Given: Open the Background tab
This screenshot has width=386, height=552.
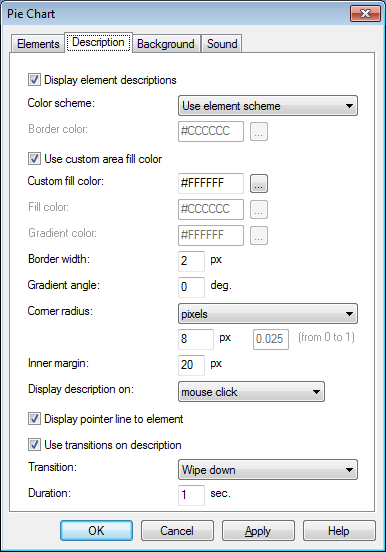Looking at the screenshot, I should 166,44.
